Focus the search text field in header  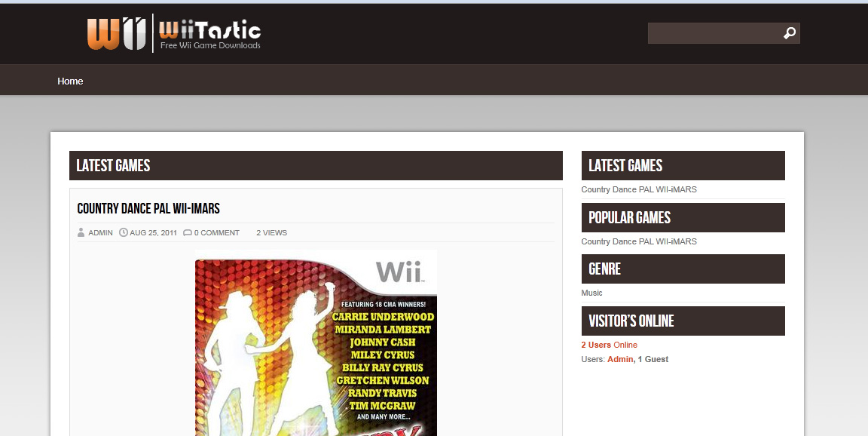712,33
